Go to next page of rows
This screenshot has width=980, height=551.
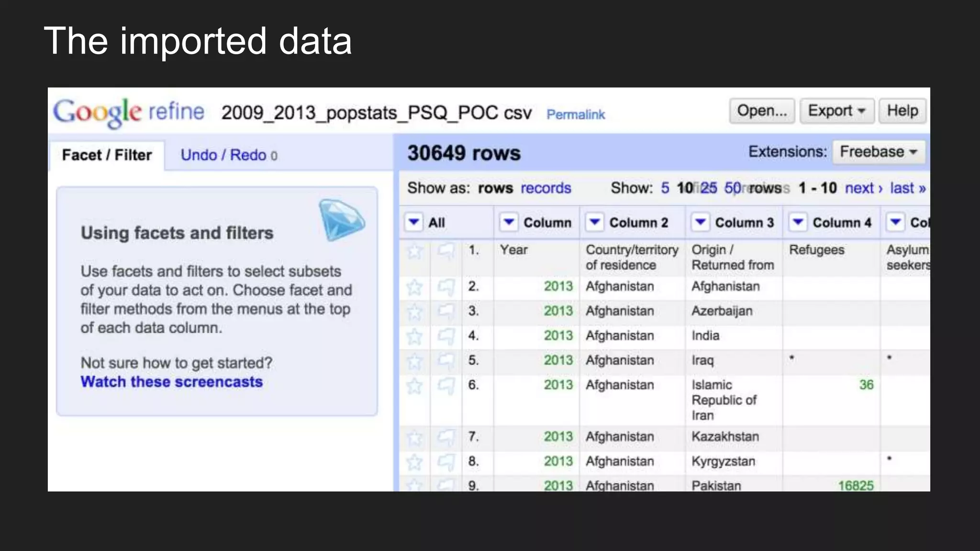coord(864,188)
